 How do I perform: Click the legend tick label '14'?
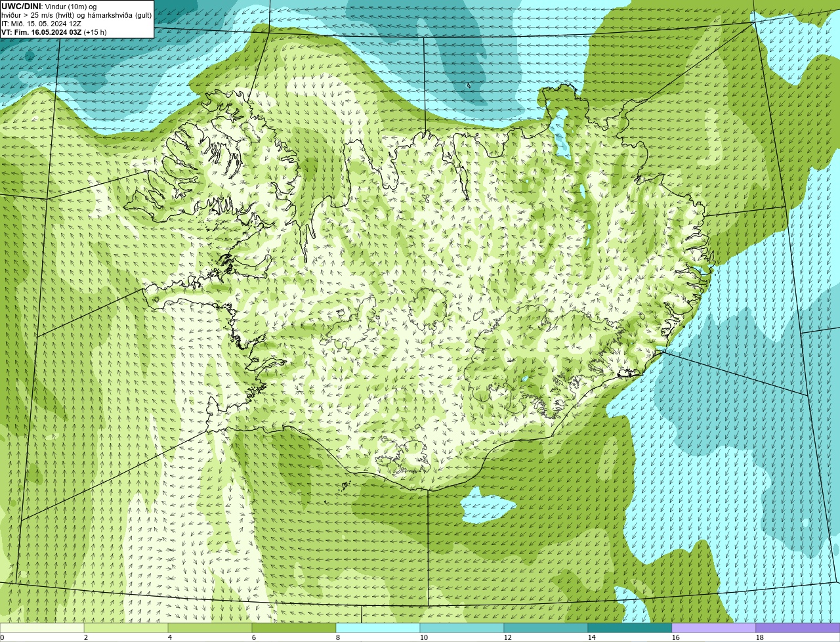point(592,637)
